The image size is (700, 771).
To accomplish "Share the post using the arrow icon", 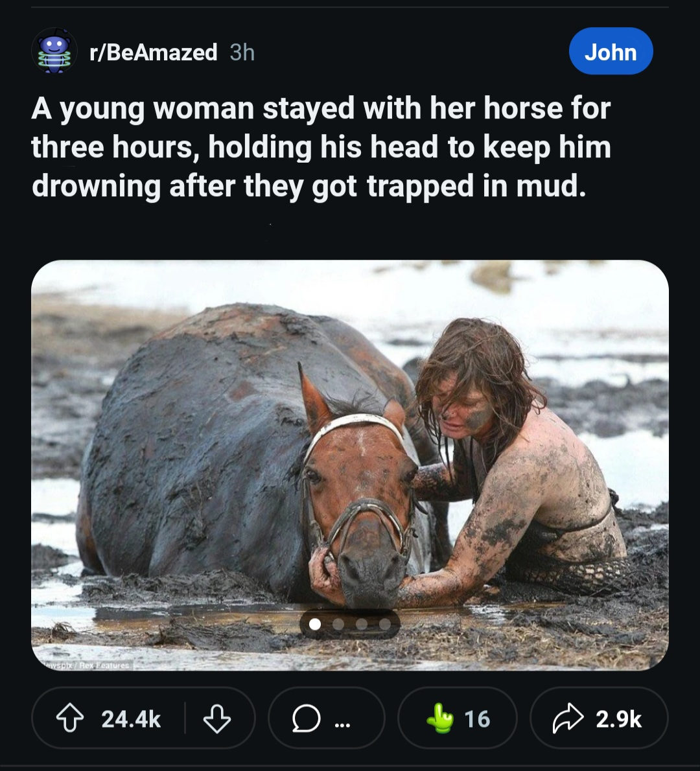I will coord(568,719).
